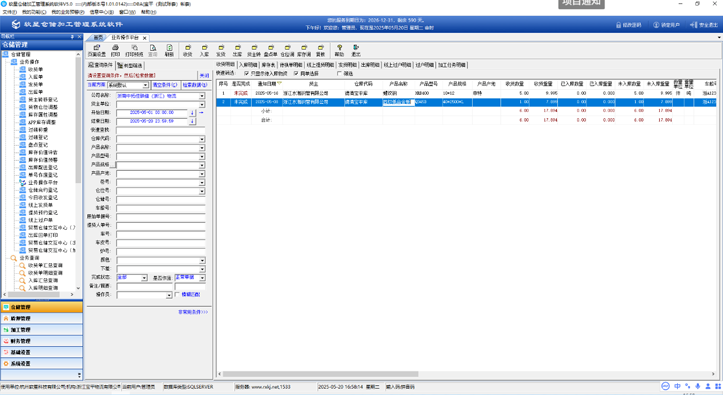Click the 打印明细 toolbar icon

134,50
